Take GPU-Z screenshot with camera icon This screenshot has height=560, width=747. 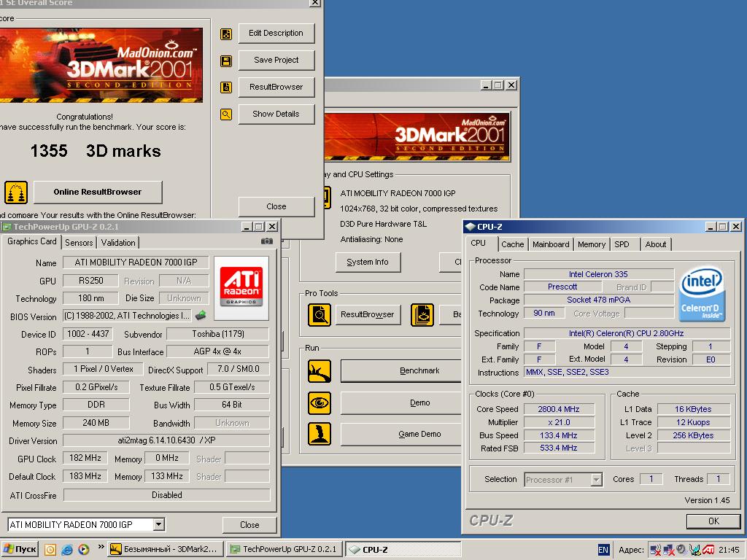tap(267, 241)
